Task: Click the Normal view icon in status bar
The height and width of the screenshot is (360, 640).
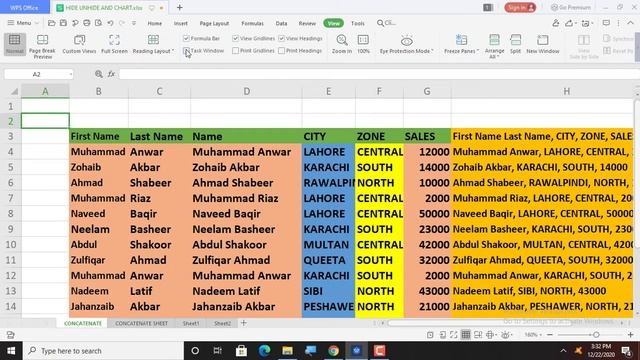Action: [466, 335]
